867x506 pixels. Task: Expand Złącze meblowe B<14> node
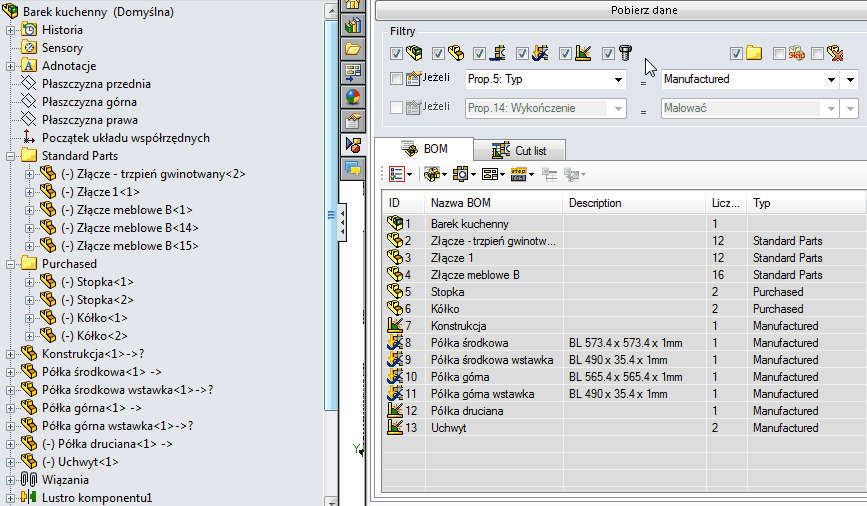point(29,228)
